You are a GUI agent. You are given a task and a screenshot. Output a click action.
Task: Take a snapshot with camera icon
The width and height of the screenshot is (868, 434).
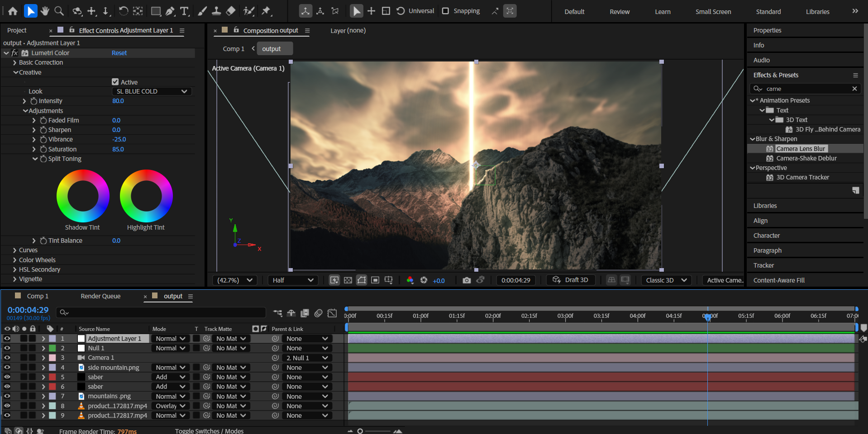[x=467, y=280]
